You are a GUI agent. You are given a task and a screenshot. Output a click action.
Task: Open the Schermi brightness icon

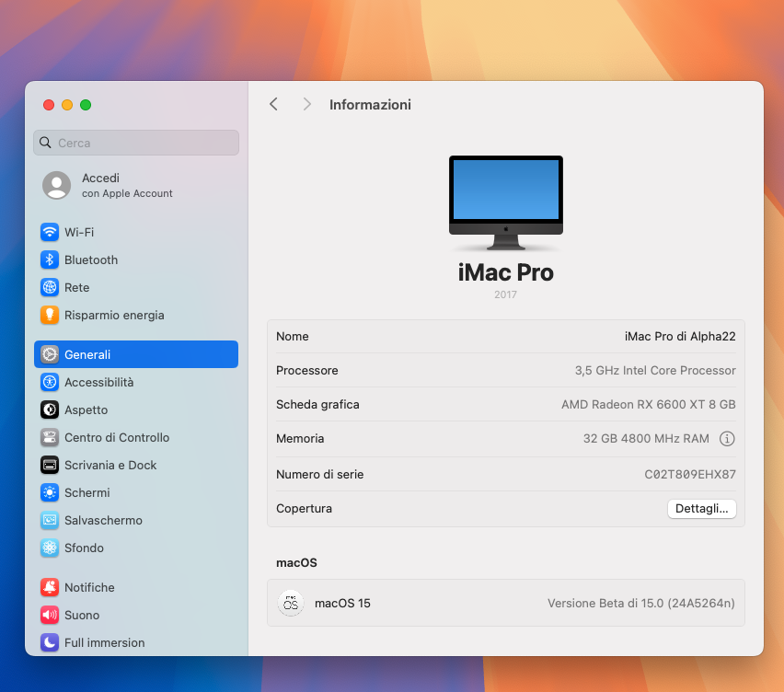pos(50,492)
